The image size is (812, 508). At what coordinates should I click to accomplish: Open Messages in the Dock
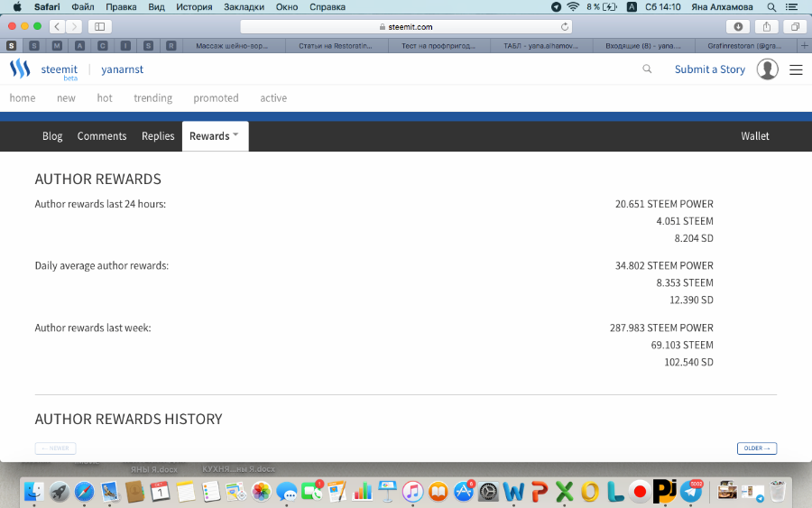point(286,491)
